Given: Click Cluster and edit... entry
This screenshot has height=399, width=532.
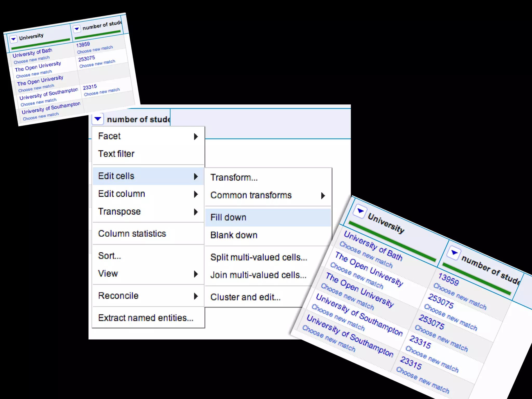Looking at the screenshot, I should [x=245, y=297].
